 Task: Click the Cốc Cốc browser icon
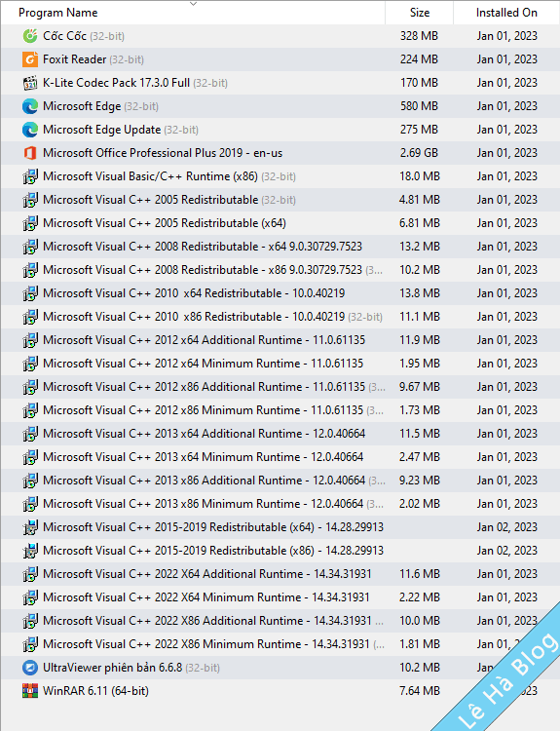(30, 36)
